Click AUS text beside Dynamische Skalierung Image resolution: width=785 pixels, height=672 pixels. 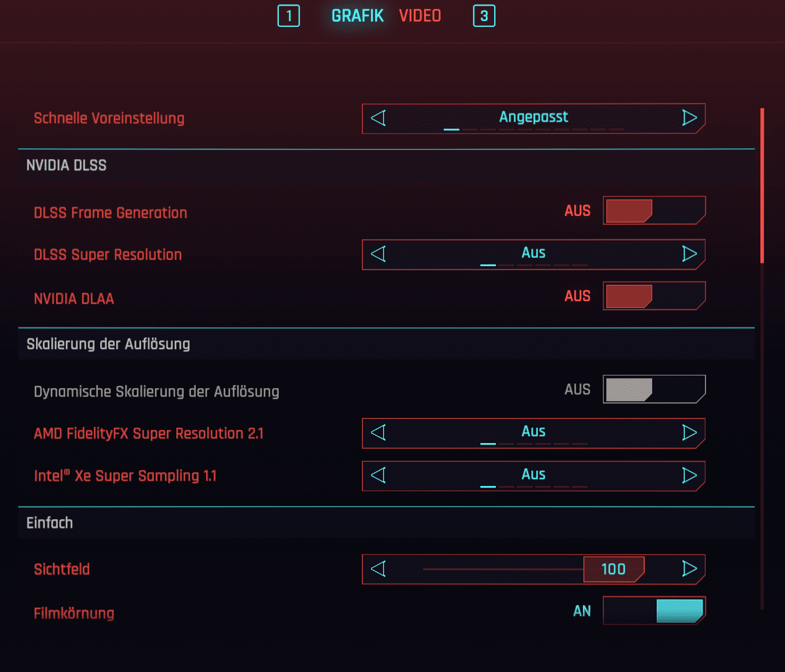[577, 389]
